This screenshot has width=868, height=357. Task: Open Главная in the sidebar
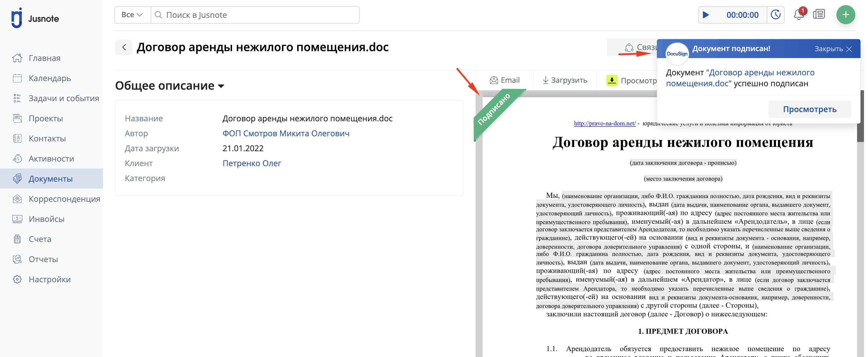click(45, 58)
